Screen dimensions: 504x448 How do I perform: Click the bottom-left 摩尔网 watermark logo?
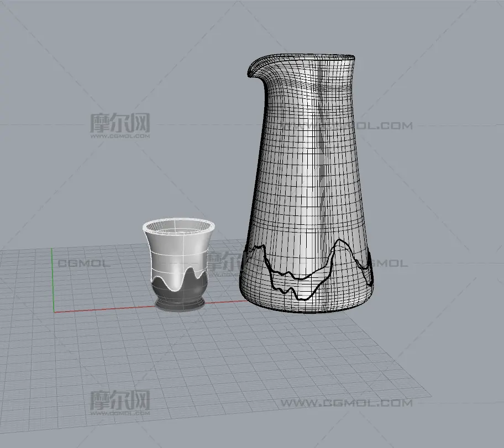click(x=120, y=400)
